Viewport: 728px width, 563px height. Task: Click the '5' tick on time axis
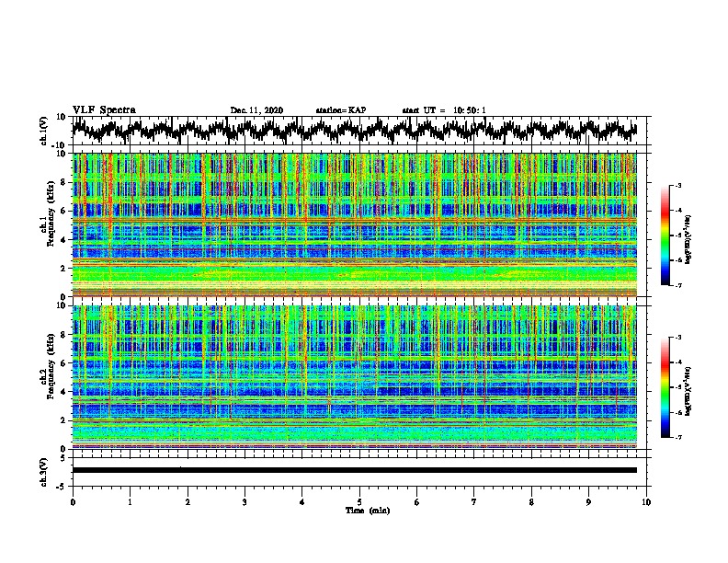pos(359,502)
